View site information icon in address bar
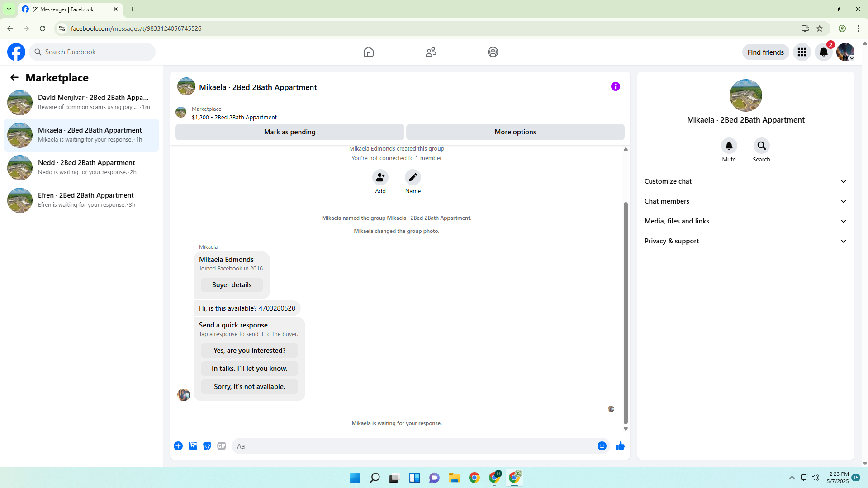The width and height of the screenshot is (868, 488). [x=62, y=28]
